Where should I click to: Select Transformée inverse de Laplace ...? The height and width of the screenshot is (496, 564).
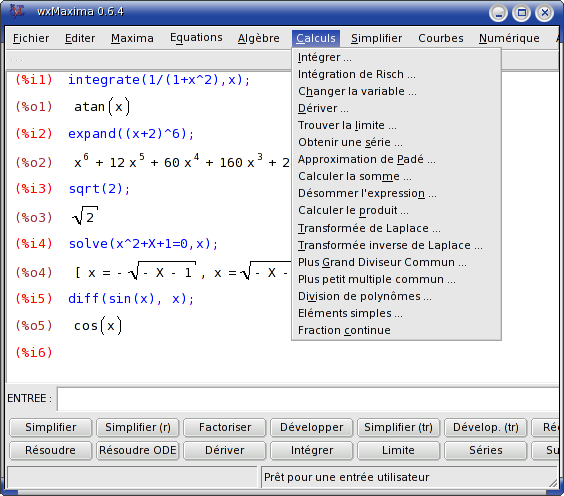(396, 245)
